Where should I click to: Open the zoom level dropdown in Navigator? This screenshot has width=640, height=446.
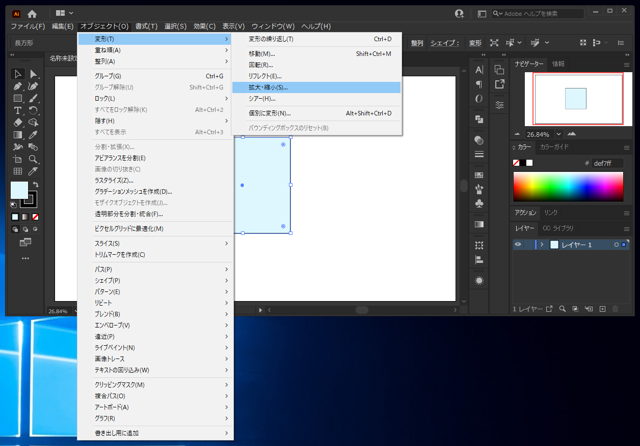click(x=559, y=134)
